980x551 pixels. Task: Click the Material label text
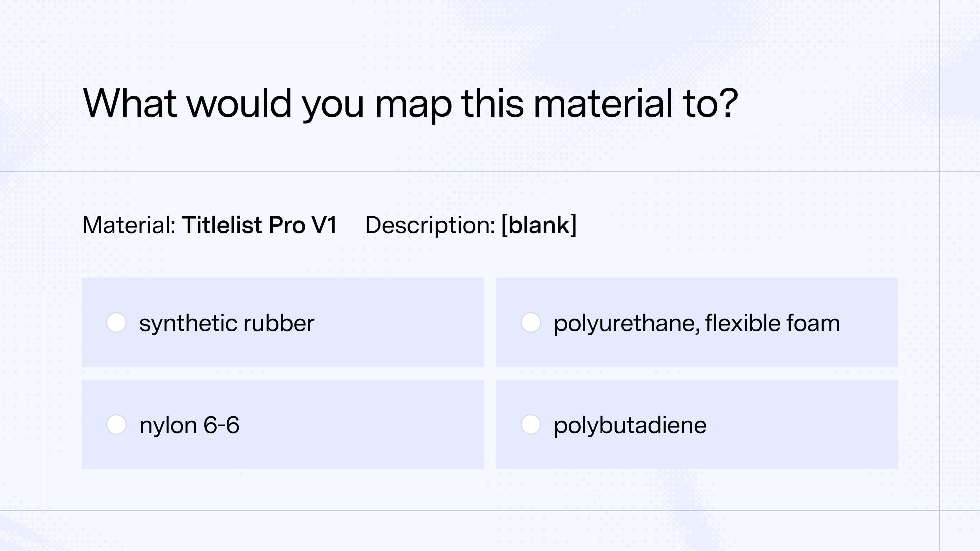click(x=128, y=225)
